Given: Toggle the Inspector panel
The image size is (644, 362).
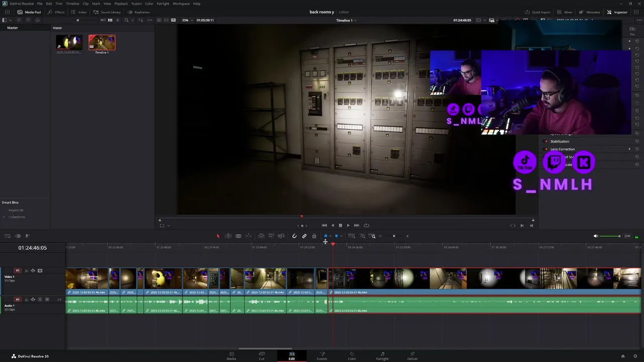Looking at the screenshot, I should coord(617,12).
